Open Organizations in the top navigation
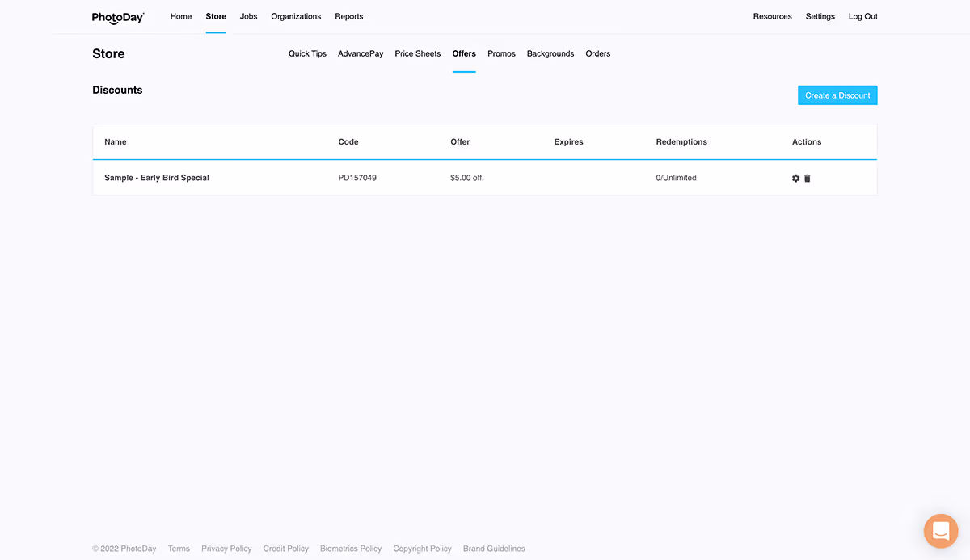970x560 pixels. pos(296,16)
